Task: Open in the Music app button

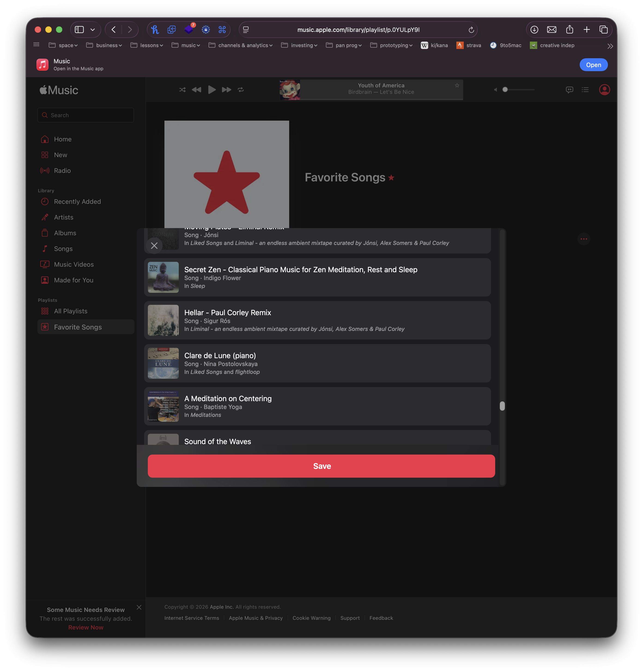Action: pyautogui.click(x=593, y=65)
